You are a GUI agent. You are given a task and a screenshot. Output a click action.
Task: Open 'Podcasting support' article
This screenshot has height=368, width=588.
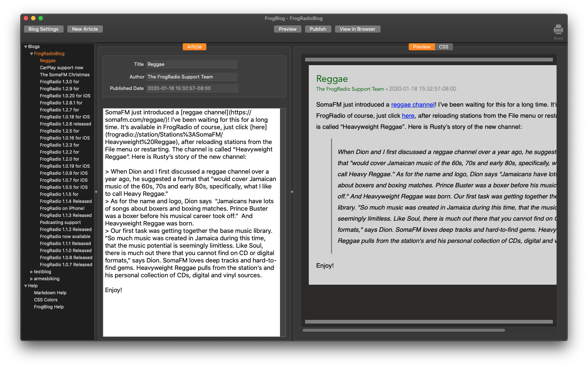[60, 223]
